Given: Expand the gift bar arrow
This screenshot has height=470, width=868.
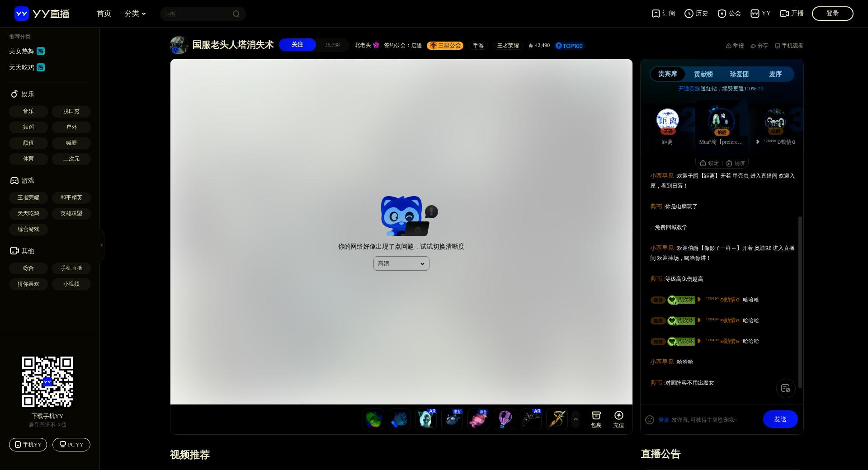Looking at the screenshot, I should pyautogui.click(x=576, y=419).
